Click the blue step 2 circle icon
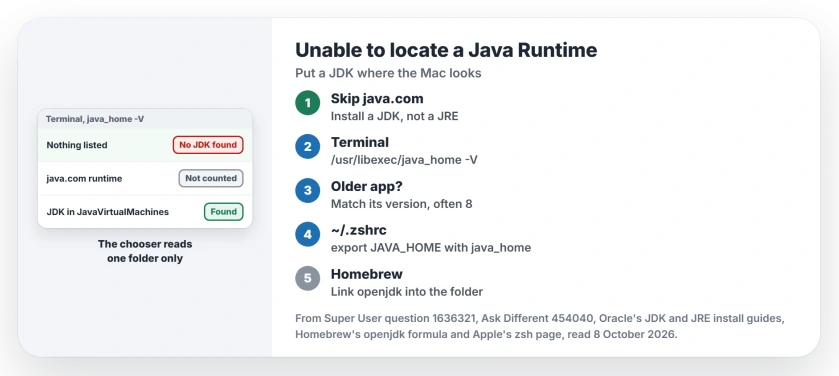 [x=308, y=147]
